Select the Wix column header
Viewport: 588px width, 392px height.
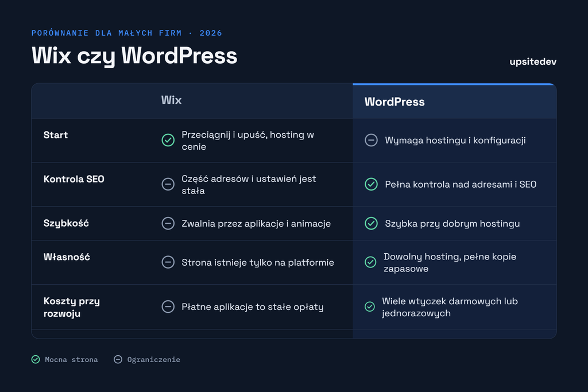(171, 100)
